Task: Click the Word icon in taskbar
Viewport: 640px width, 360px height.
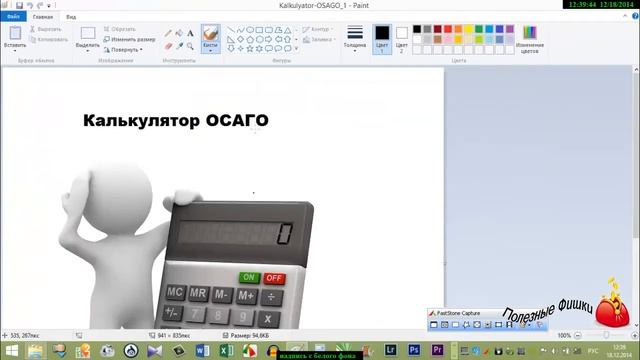Action: 202,350
